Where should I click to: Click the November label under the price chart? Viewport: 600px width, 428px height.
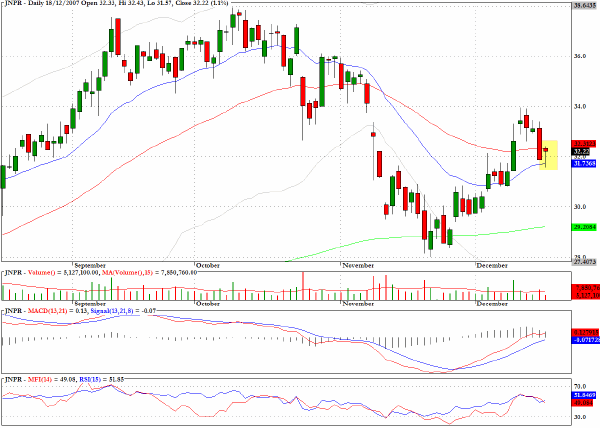pos(358,265)
